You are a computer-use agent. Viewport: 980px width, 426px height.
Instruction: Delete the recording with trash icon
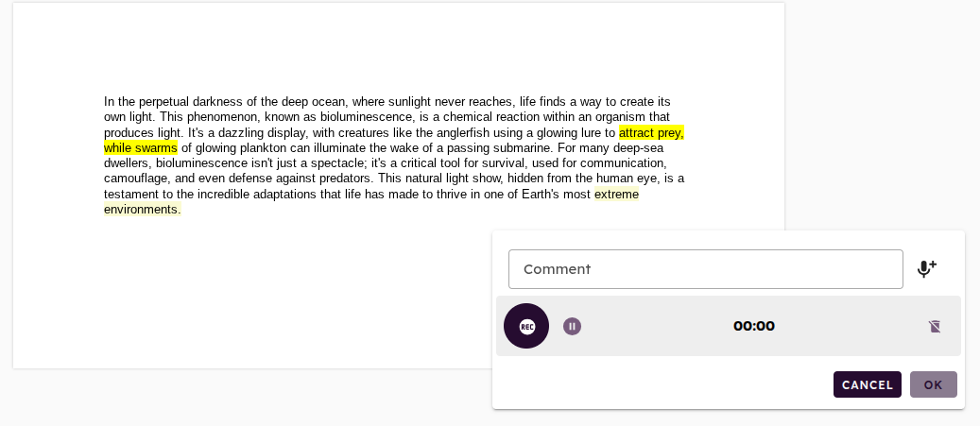pos(935,326)
